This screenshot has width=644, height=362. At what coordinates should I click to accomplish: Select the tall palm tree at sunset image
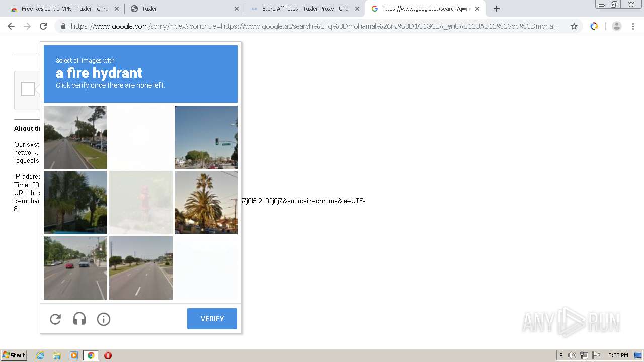tap(206, 203)
